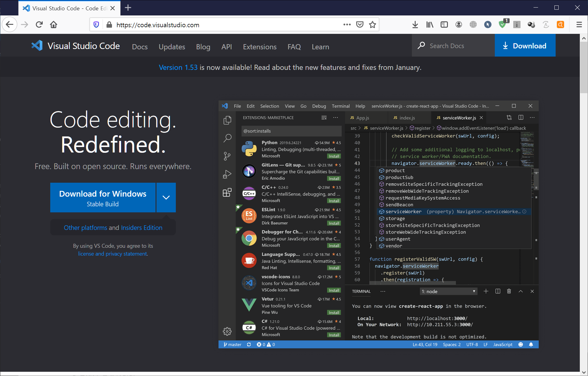Bookmark this page with the star icon
588x376 pixels.
click(x=373, y=25)
